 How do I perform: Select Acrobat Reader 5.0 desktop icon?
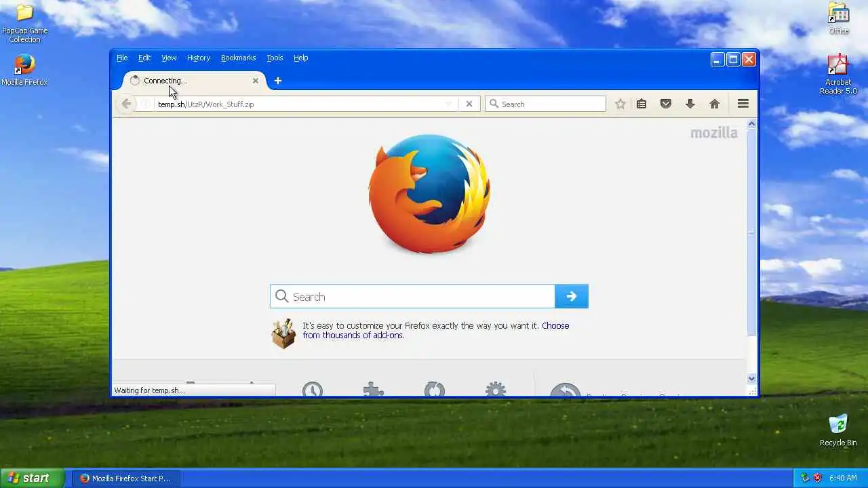click(x=838, y=64)
